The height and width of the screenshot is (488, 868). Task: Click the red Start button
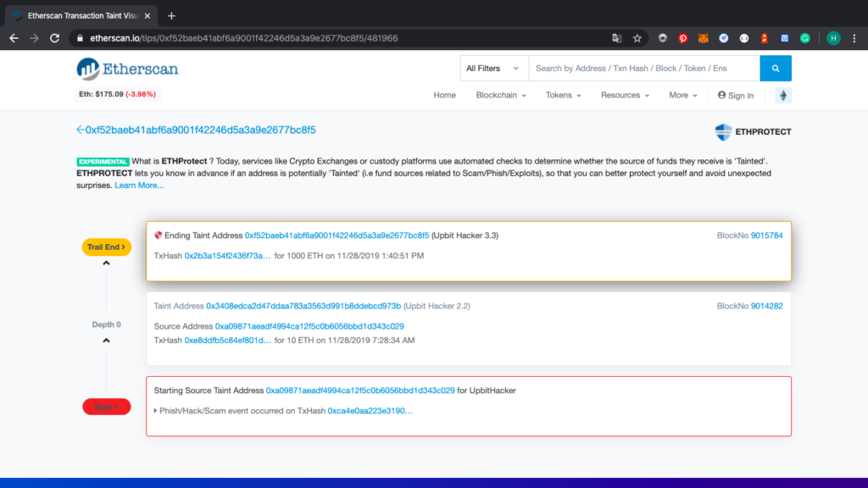tap(106, 407)
